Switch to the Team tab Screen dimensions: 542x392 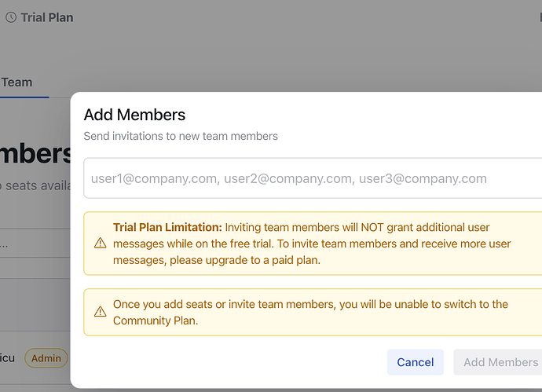pos(17,82)
